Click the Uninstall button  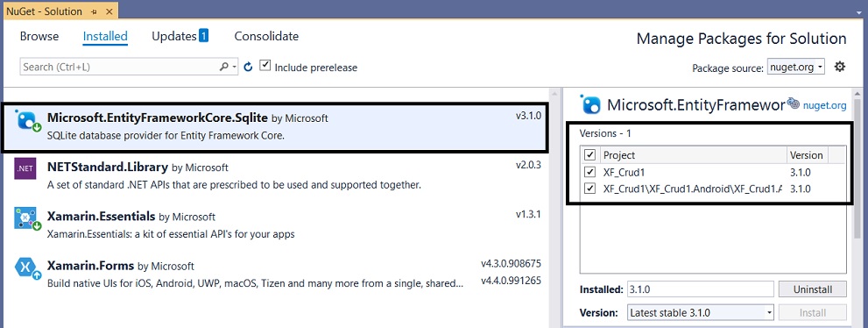point(813,289)
